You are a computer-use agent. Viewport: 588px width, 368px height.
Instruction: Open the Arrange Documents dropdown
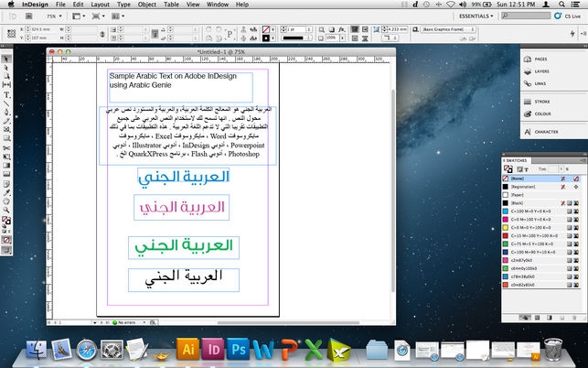click(118, 16)
